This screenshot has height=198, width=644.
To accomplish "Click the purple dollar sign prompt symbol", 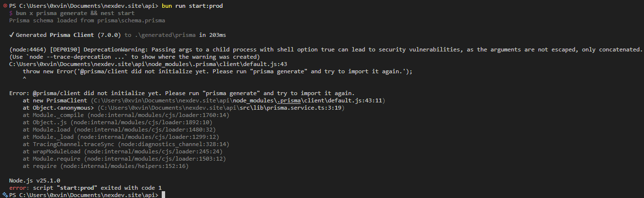I will click(x=11, y=14).
